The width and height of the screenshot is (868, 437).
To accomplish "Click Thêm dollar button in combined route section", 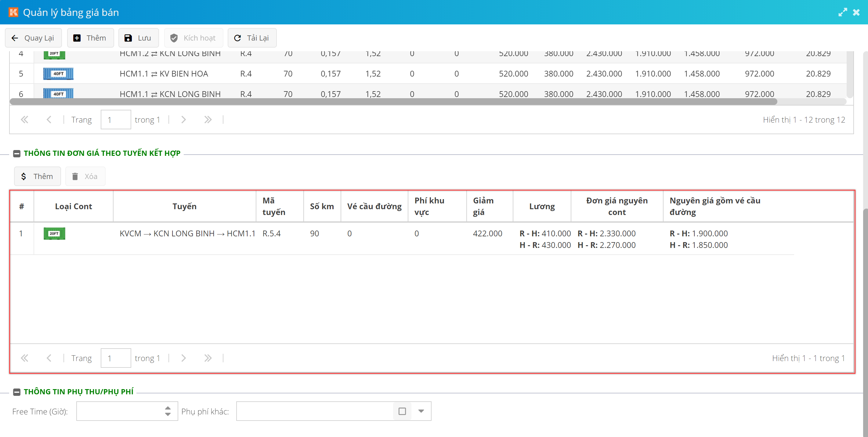I will tap(37, 176).
